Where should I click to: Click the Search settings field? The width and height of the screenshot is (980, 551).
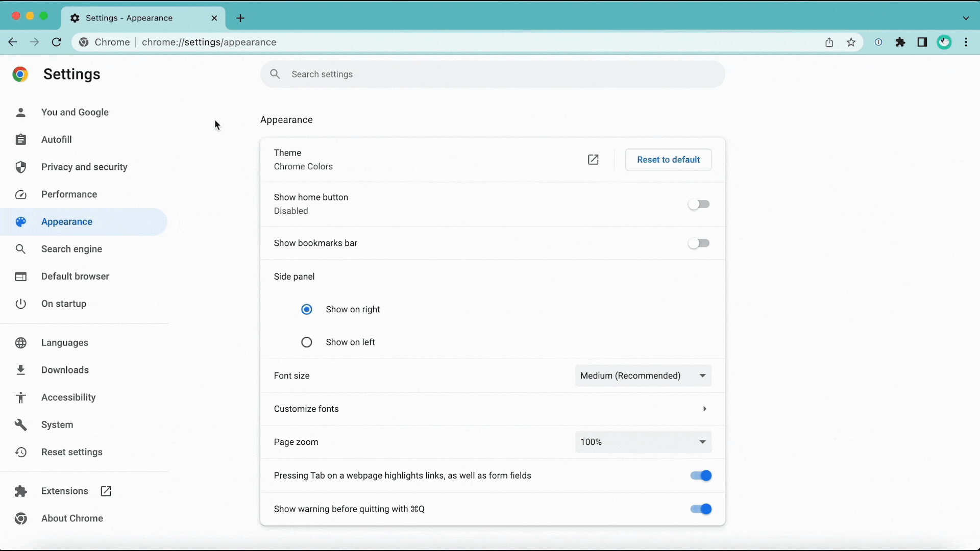click(x=493, y=74)
